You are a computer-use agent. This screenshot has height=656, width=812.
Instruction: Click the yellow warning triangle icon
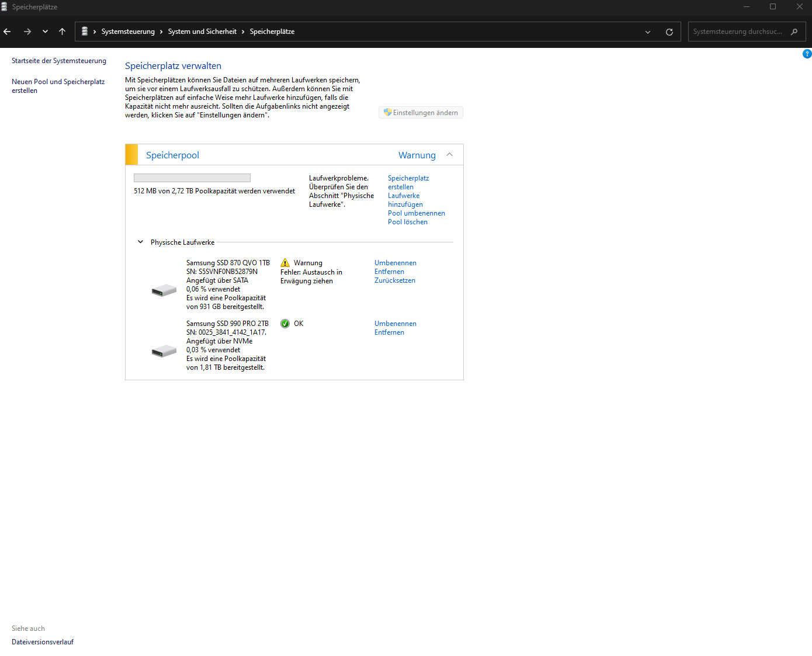click(285, 263)
